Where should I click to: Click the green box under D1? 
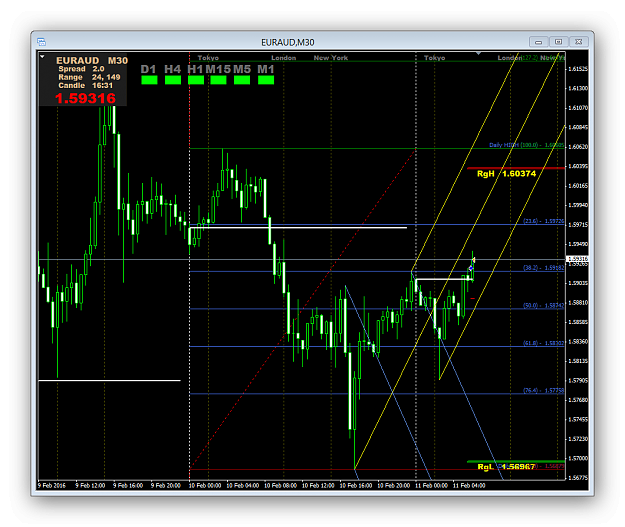(x=149, y=80)
